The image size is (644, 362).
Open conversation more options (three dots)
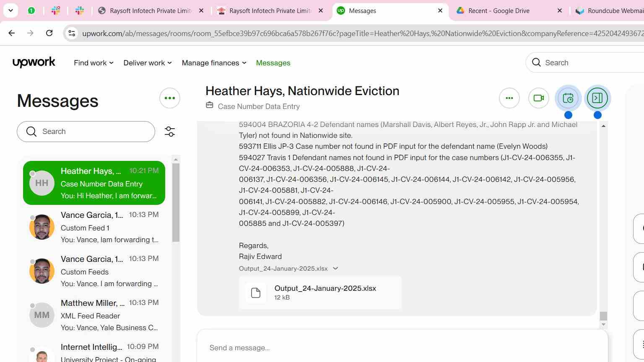point(509,98)
